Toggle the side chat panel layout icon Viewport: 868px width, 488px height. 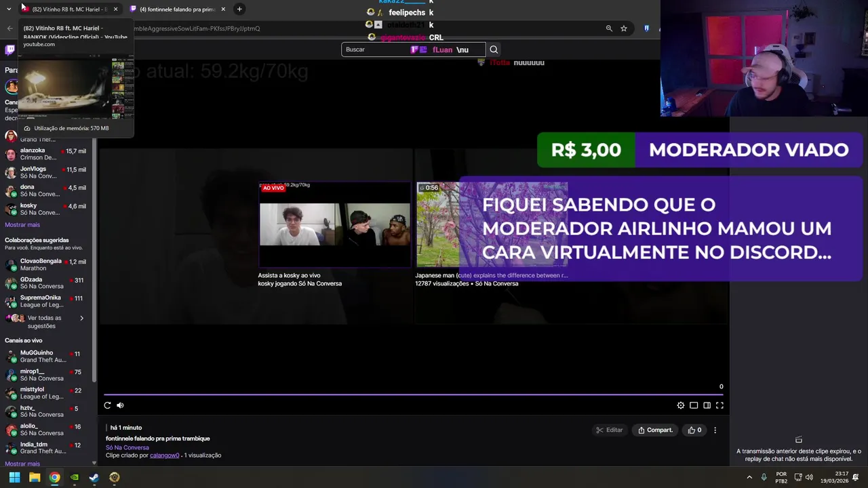[707, 405]
